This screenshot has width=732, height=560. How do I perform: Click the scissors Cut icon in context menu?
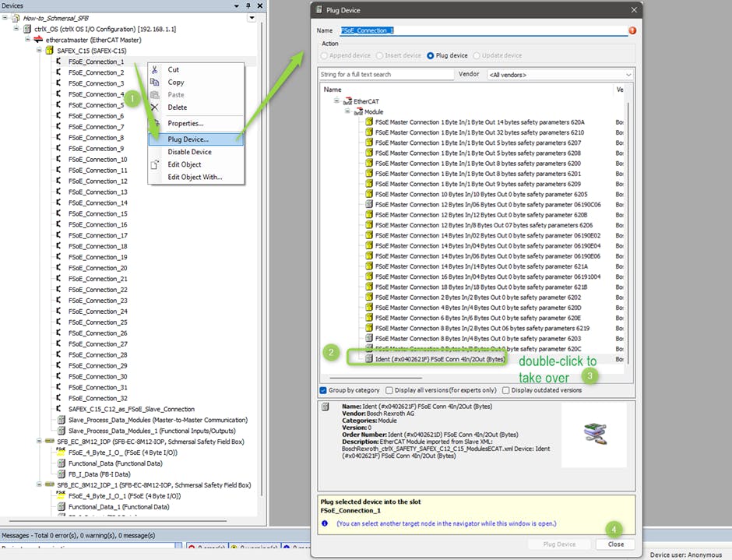[154, 70]
